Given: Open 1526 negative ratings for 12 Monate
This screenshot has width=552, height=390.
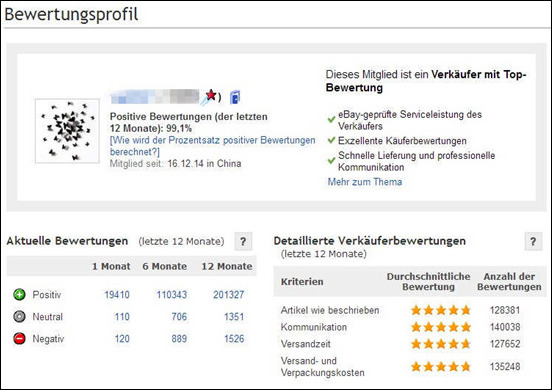Looking at the screenshot, I should coord(234,339).
